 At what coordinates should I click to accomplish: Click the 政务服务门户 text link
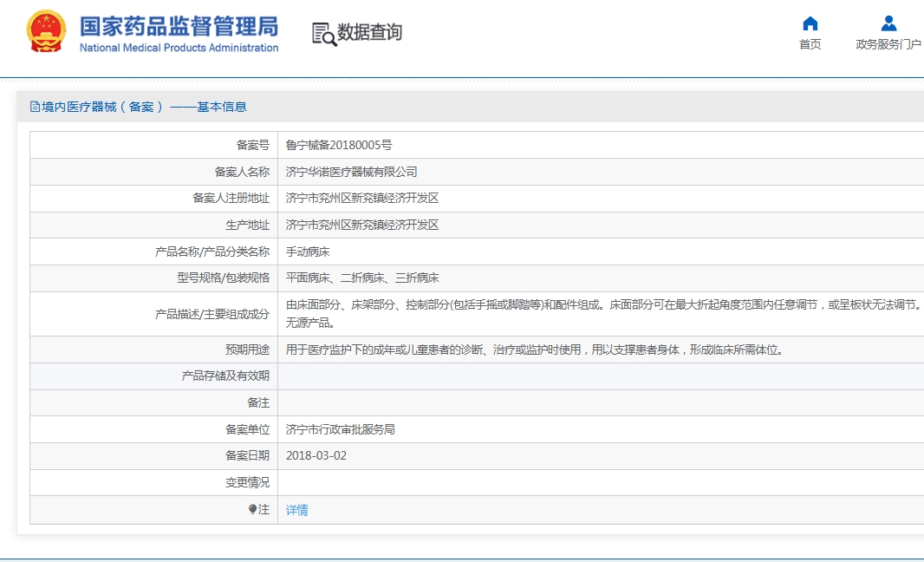(888, 44)
